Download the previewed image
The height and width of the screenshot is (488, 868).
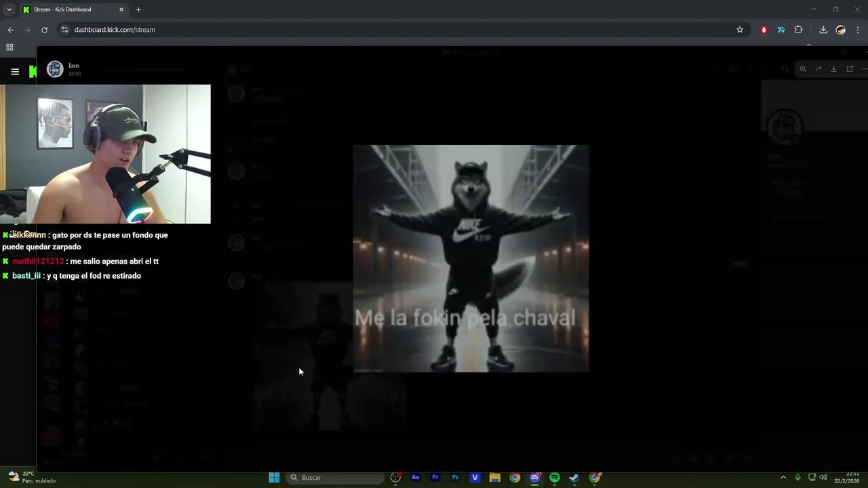(x=834, y=69)
